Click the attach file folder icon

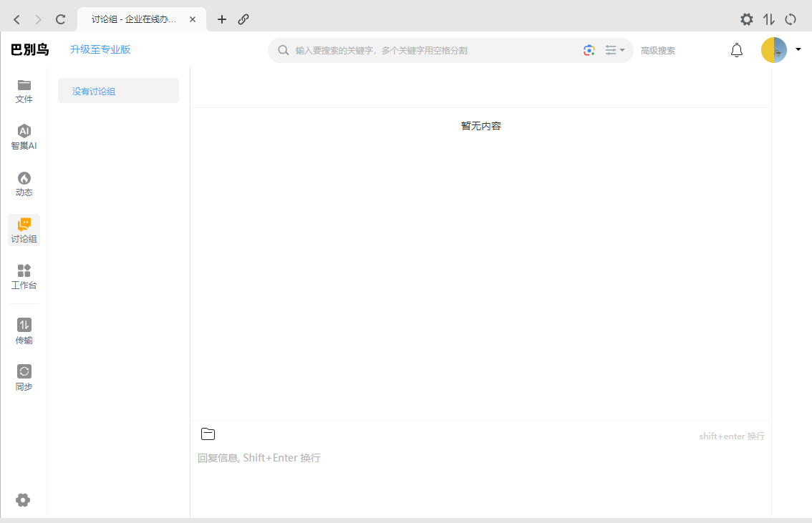click(208, 434)
